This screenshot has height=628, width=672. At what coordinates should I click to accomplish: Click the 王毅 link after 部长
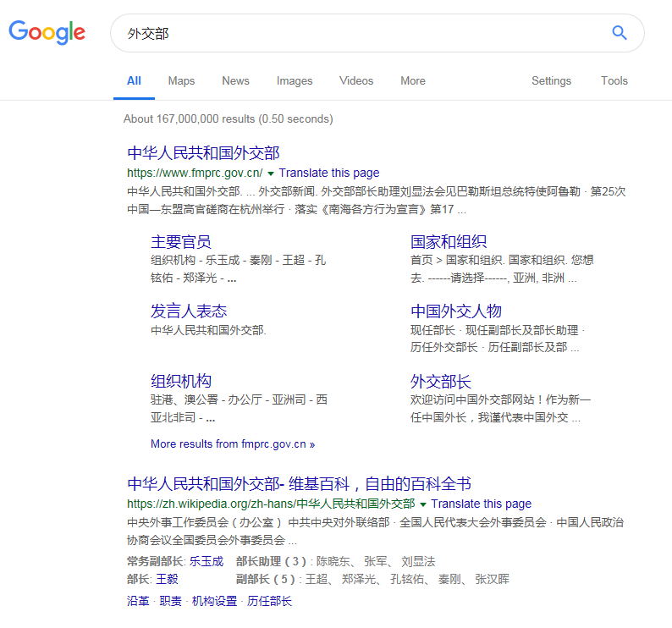167,579
